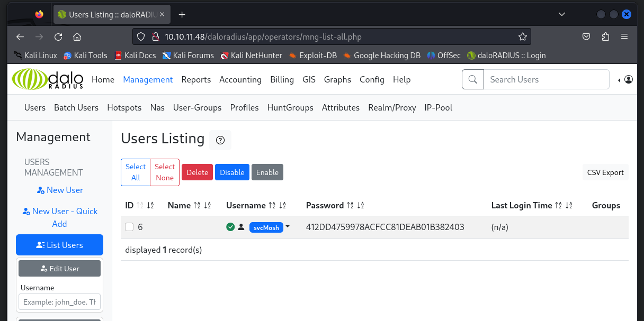Sort ID column descending
644x321 pixels.
[150, 206]
